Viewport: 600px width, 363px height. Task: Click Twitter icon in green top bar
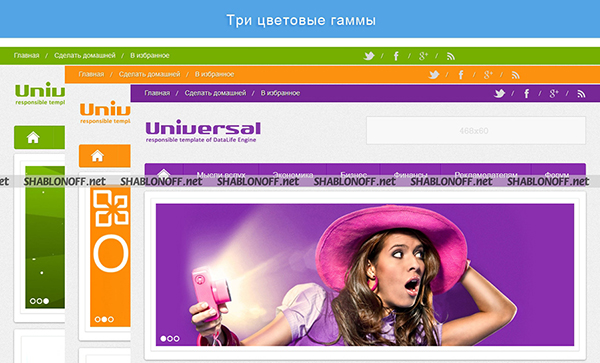[369, 56]
